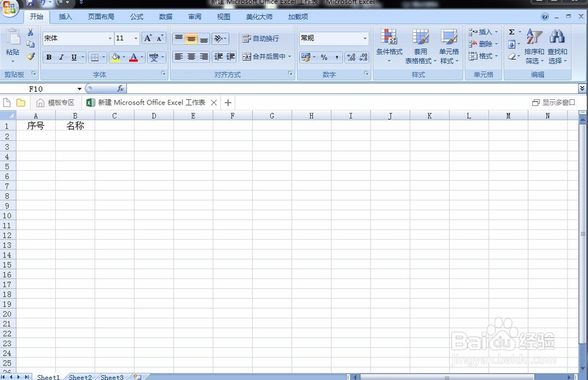588x380 pixels.
Task: Decrease decimal places
Action: click(x=363, y=58)
